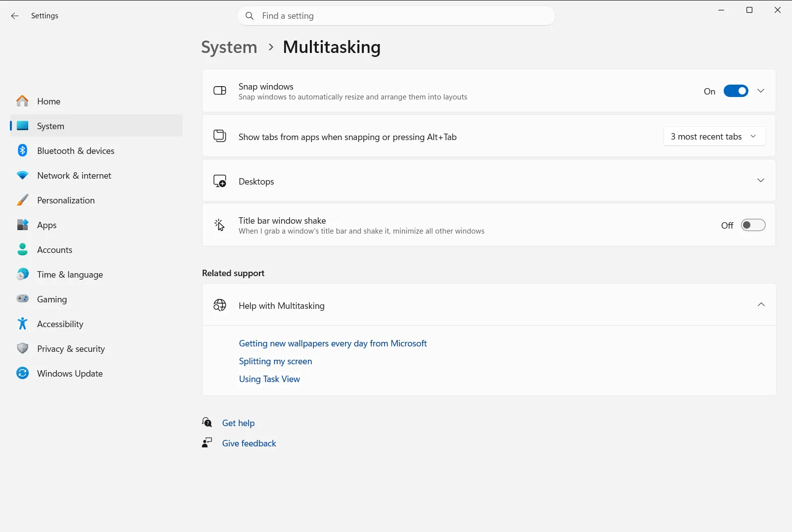Screen dimensions: 792x532
Task: Click the Bluetooth icon in sidebar
Action: click(22, 150)
